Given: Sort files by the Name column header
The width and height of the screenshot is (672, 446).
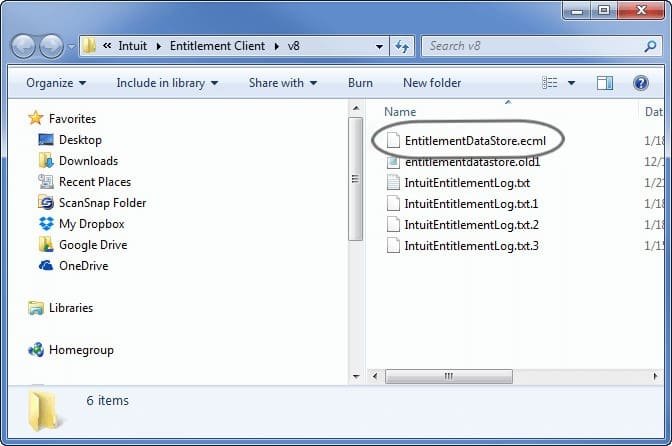Looking at the screenshot, I should [x=400, y=112].
